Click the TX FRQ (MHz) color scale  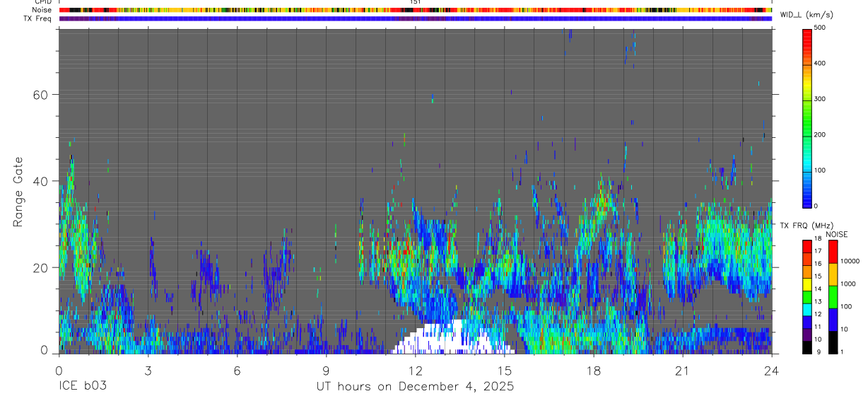click(807, 296)
